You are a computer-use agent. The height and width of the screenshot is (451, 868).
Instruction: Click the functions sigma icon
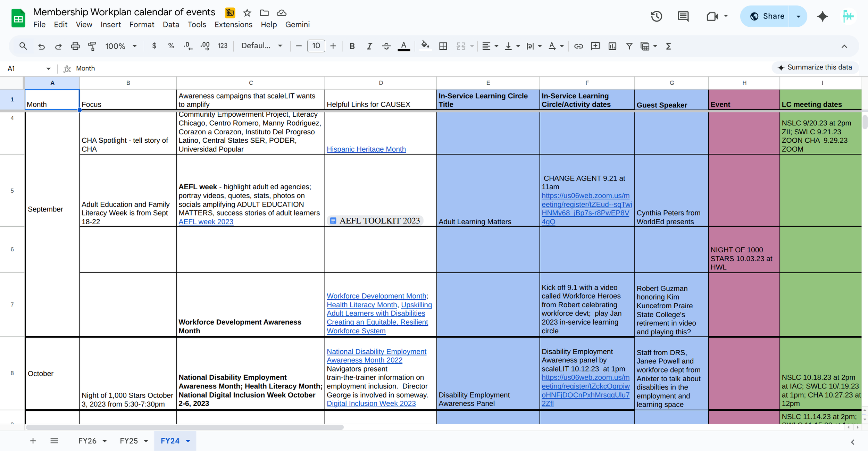[x=668, y=46]
